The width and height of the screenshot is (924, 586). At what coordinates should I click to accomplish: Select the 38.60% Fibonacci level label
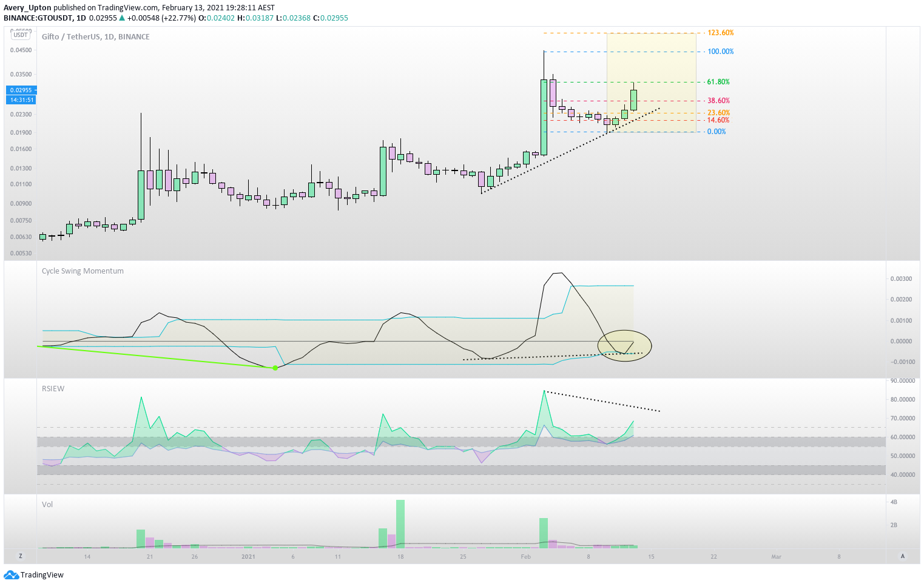718,101
